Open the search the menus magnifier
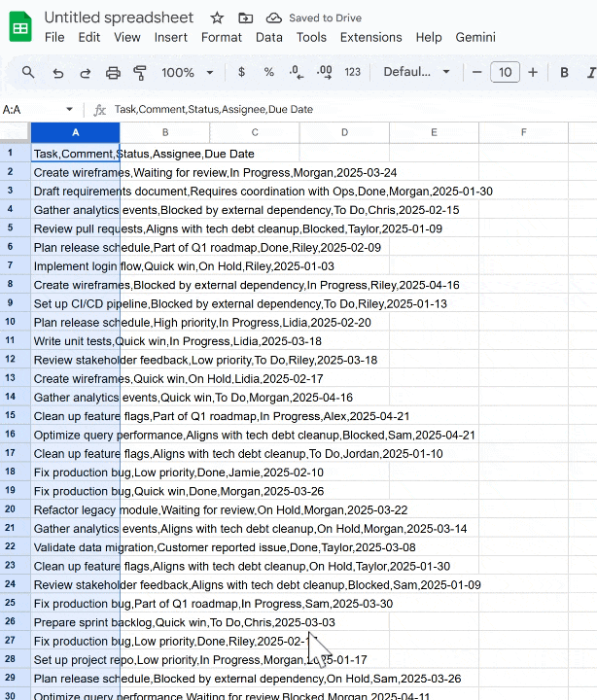This screenshot has width=597, height=700. [x=28, y=73]
